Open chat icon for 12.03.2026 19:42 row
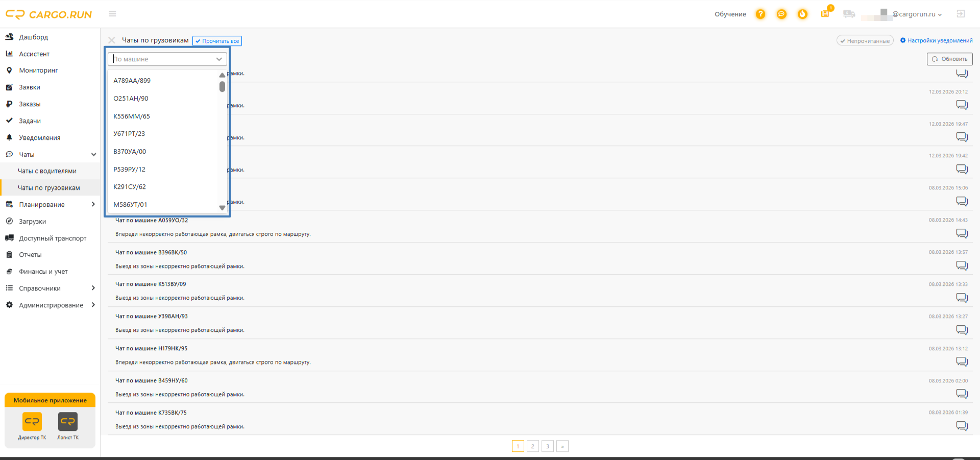This screenshot has height=460, width=980. coord(962,169)
